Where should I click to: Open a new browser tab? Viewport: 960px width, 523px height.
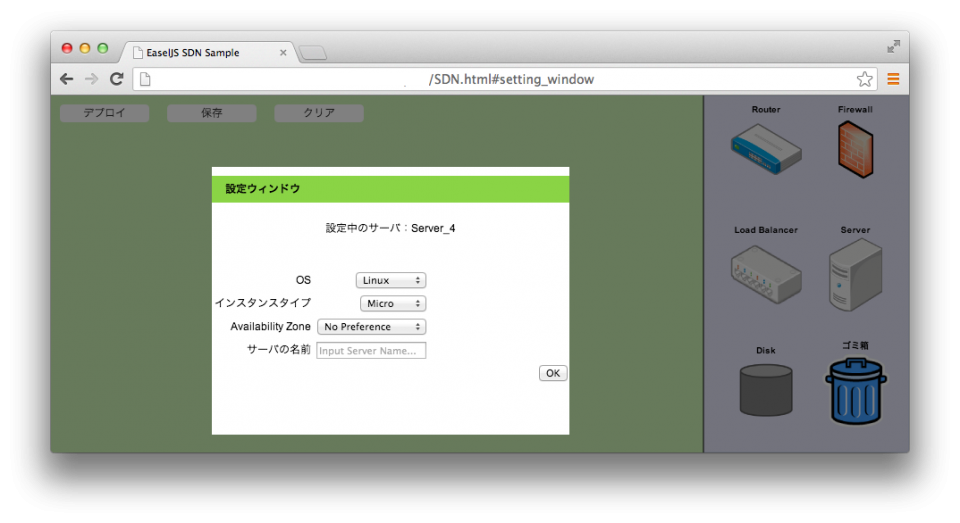[313, 53]
